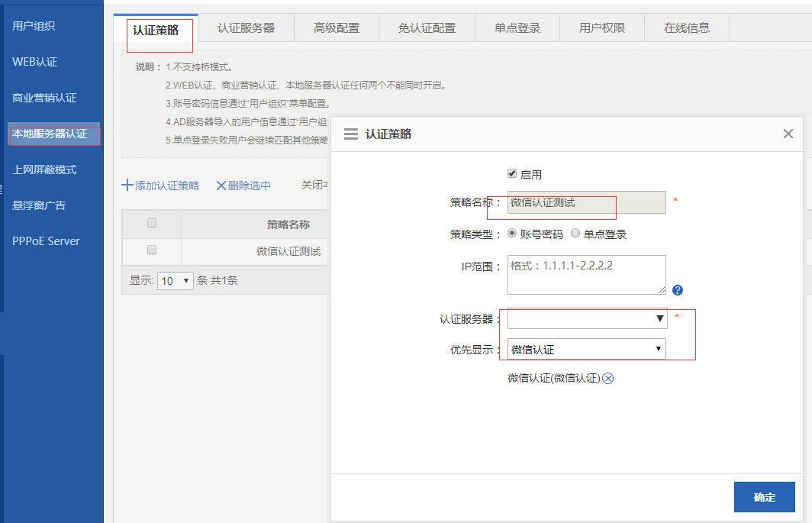
Task: Click the 确定 button
Action: pos(764,497)
